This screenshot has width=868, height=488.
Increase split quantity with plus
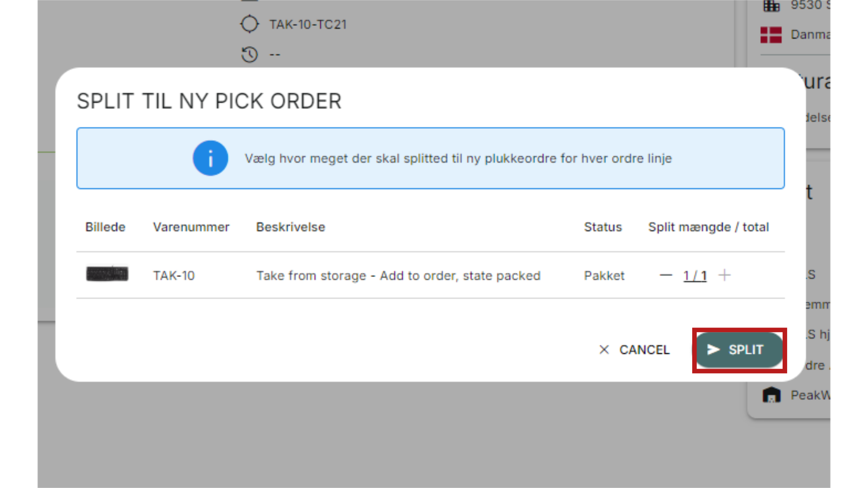click(724, 275)
